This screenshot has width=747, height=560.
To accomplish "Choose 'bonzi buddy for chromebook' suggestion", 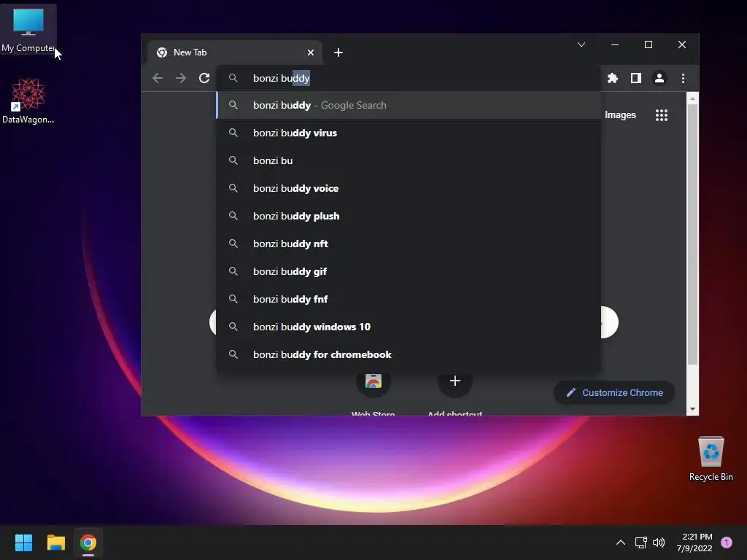I will [409, 354].
